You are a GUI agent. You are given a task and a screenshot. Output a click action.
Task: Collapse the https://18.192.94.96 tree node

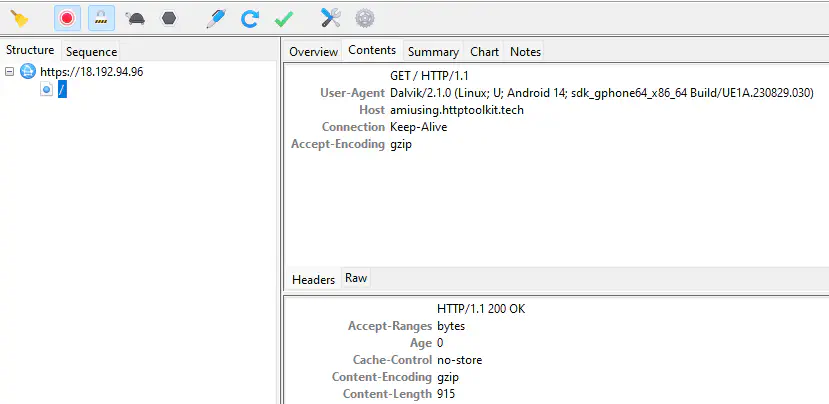click(10, 72)
